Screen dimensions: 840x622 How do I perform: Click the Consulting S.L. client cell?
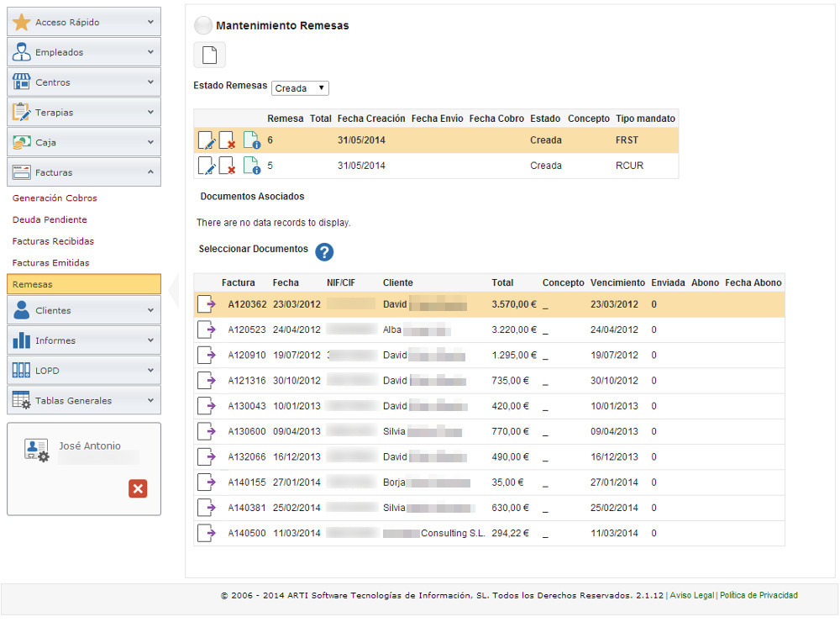click(x=434, y=533)
